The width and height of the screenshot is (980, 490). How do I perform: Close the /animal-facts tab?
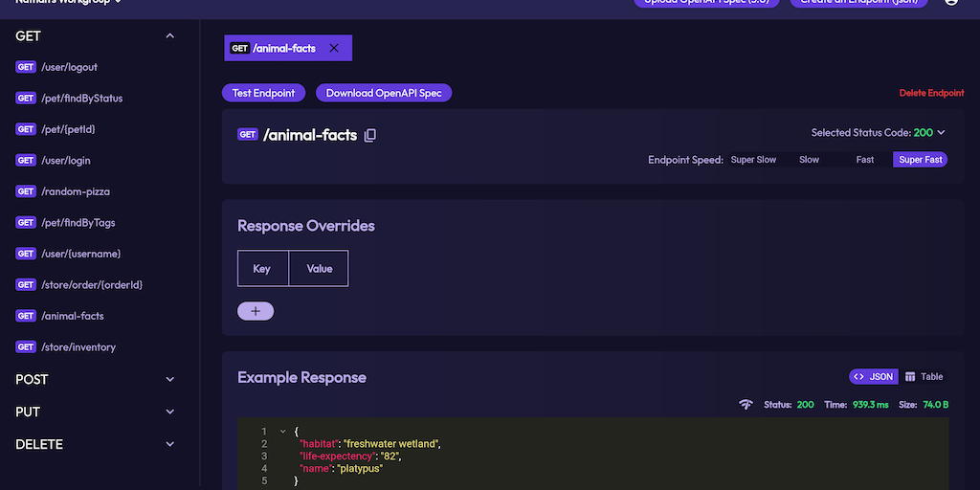(334, 48)
